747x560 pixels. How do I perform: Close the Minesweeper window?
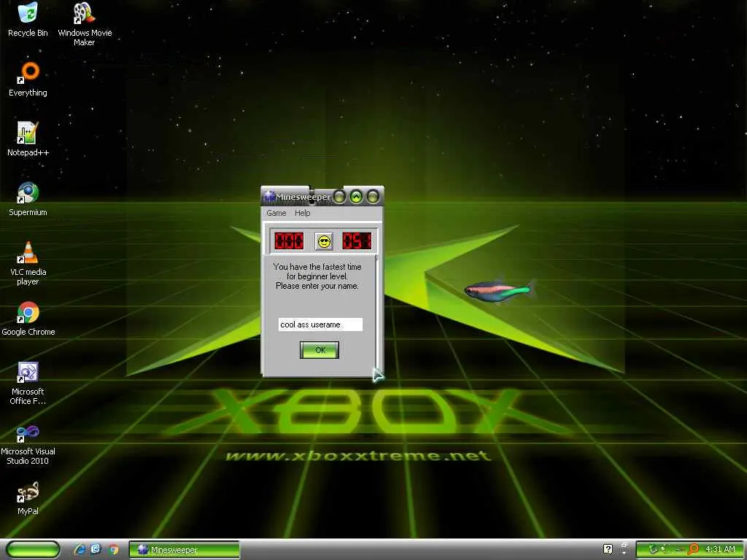373,196
